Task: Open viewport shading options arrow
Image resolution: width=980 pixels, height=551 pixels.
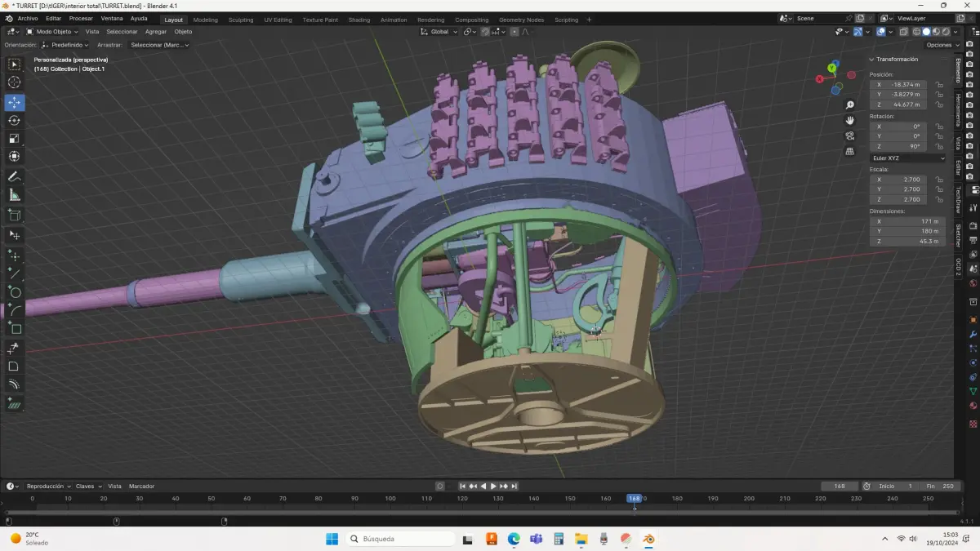Action: point(955,32)
